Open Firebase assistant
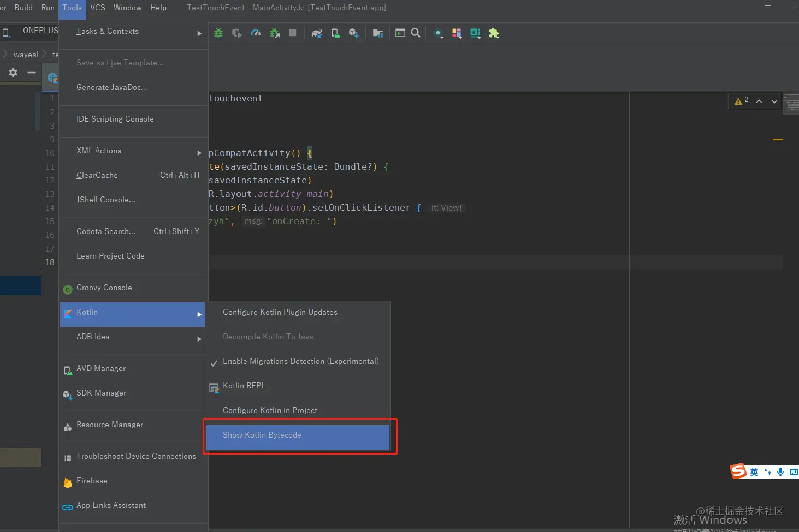This screenshot has width=799, height=532. [134, 481]
